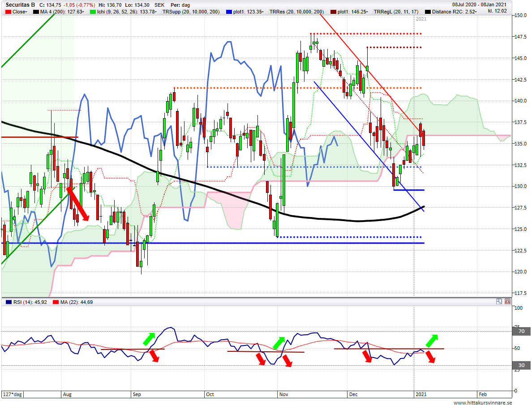Screen dimensions: 532x405
Task: Click the 150.0 price axis label
Action: (x=520, y=15)
